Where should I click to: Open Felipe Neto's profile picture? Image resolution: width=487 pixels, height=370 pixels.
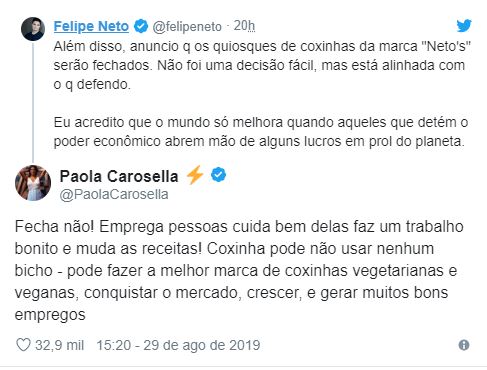click(x=33, y=29)
